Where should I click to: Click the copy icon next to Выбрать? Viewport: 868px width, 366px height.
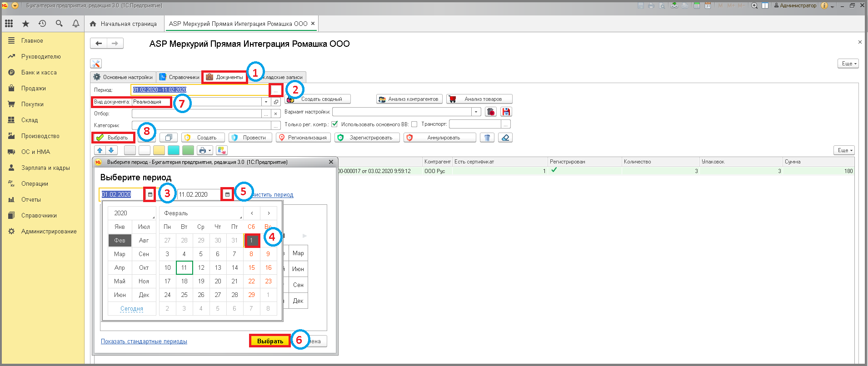(169, 138)
